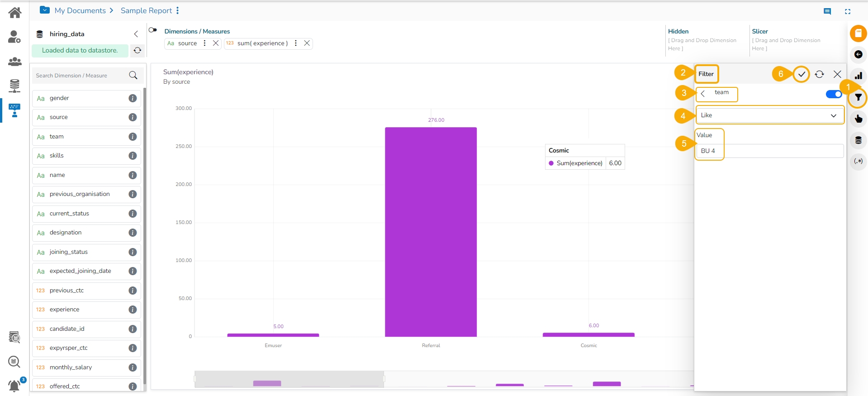Click the Value input field containing BU 4
The height and width of the screenshot is (396, 868).
tap(769, 151)
